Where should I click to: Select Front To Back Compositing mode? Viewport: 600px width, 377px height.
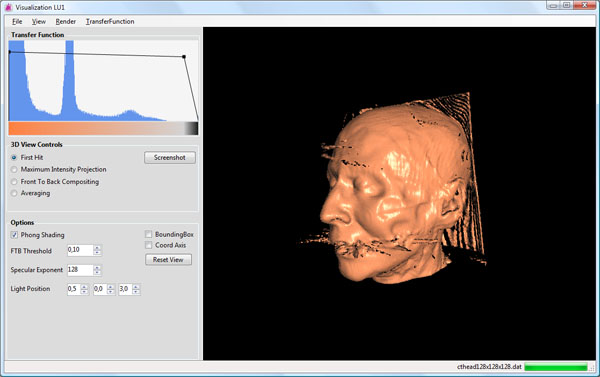[14, 182]
